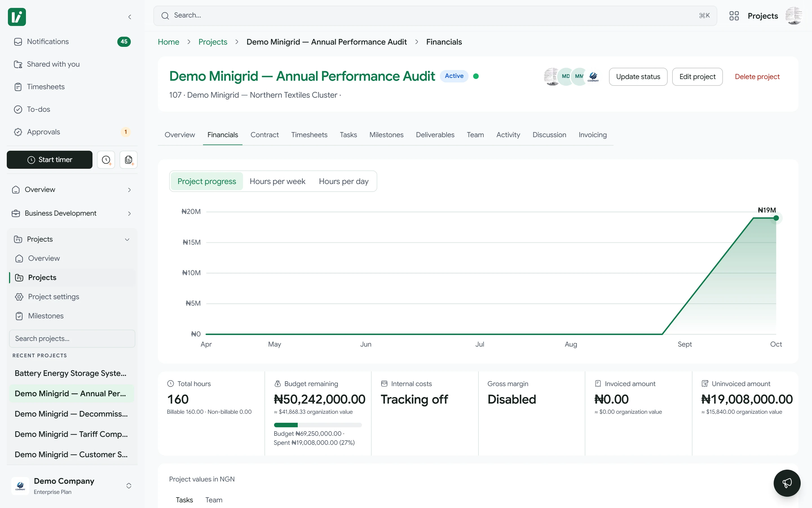The image size is (812, 508).
Task: Click the budget spent progress bar
Action: point(318,425)
